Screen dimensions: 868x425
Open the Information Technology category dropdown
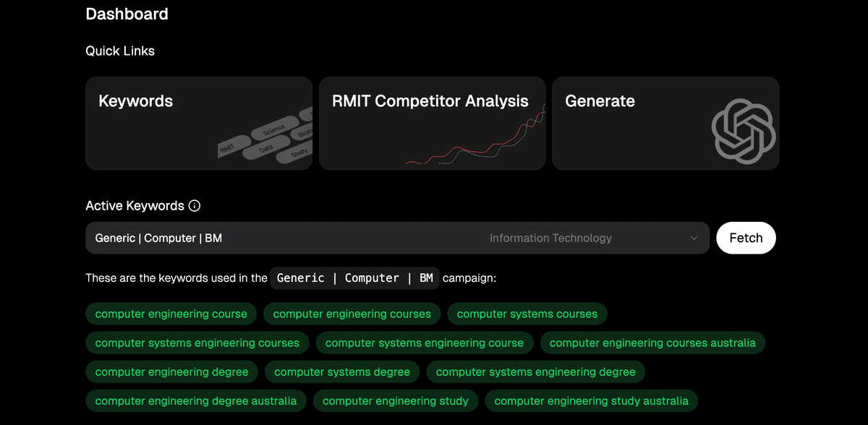click(550, 238)
